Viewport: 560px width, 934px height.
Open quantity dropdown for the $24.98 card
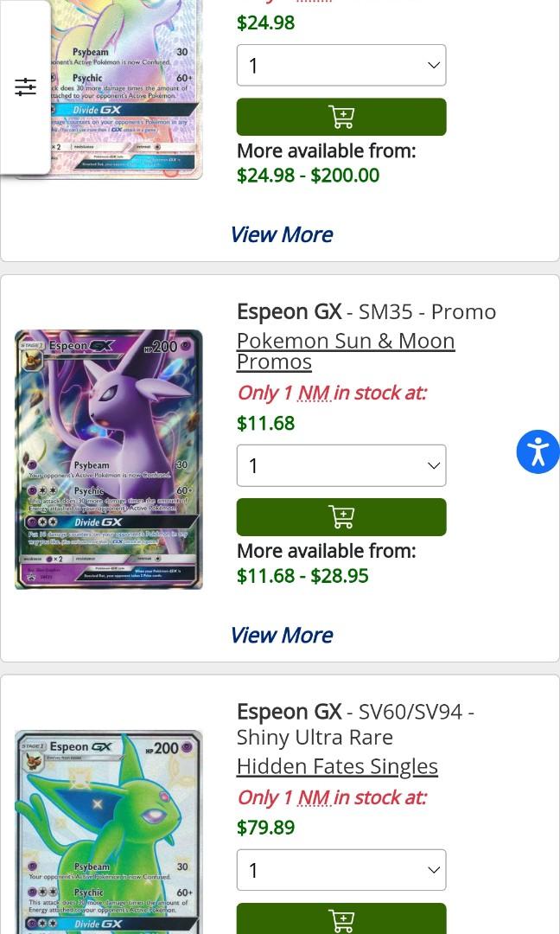[x=341, y=65]
